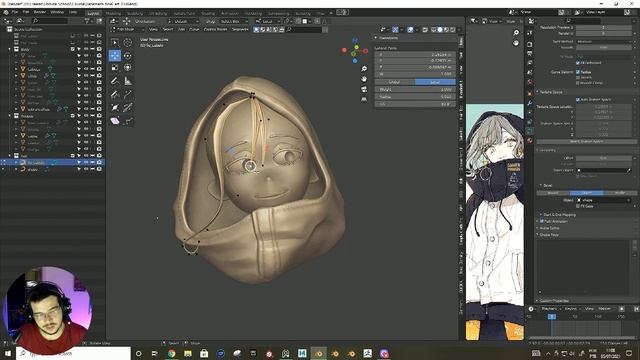
Task: Toggle the Fill Caps checkbox
Action: coord(578,206)
